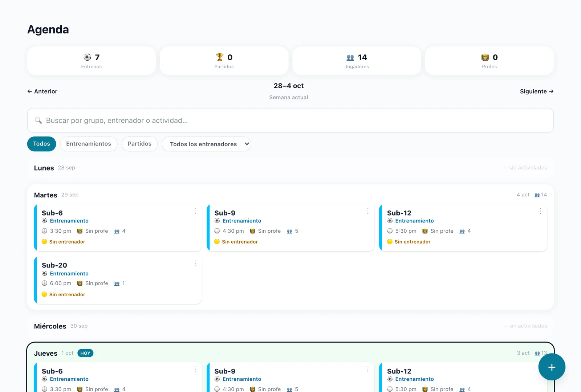Screen dimensions: 581x392
Task: Click the soccer ball icon in Entrenos stat
Action: click(88, 57)
